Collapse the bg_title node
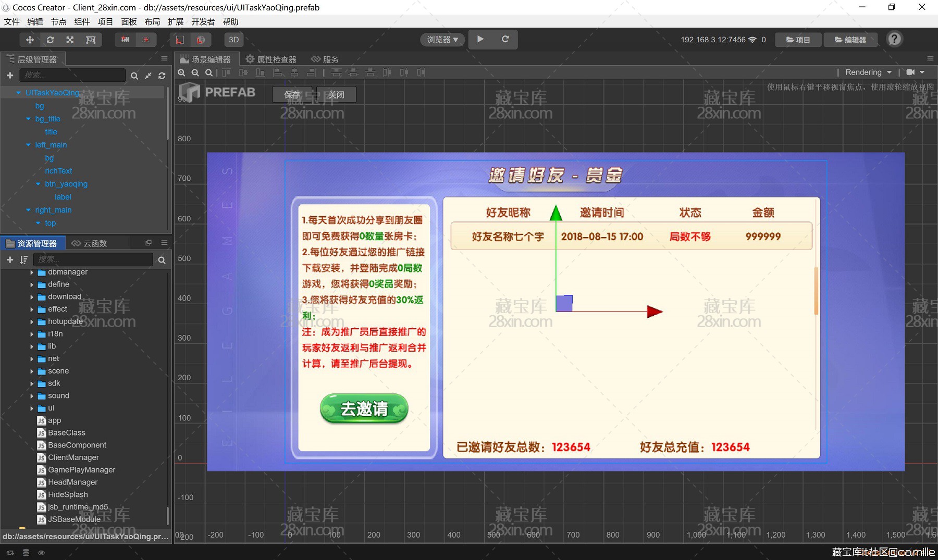 pos(28,119)
